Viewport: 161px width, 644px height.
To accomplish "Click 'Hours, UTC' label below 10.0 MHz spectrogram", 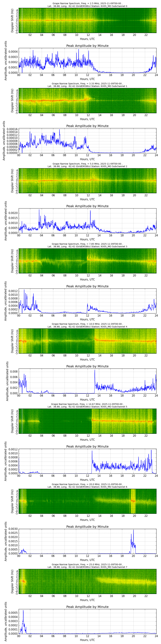I will [x=87, y=360].
